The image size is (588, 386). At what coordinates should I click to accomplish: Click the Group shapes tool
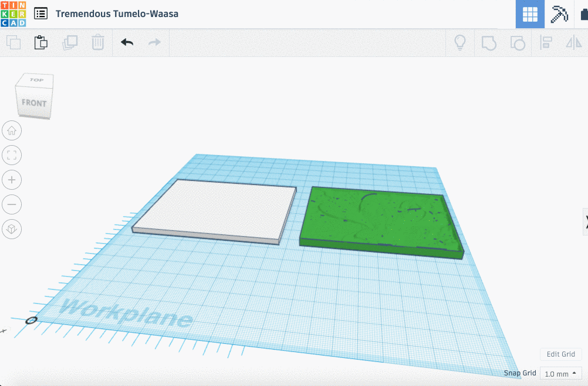[489, 43]
